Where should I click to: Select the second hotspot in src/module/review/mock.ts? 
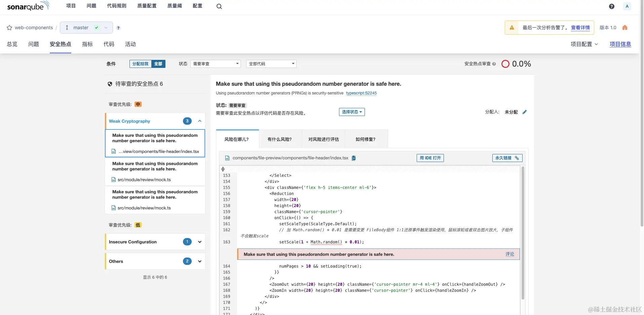click(x=155, y=200)
